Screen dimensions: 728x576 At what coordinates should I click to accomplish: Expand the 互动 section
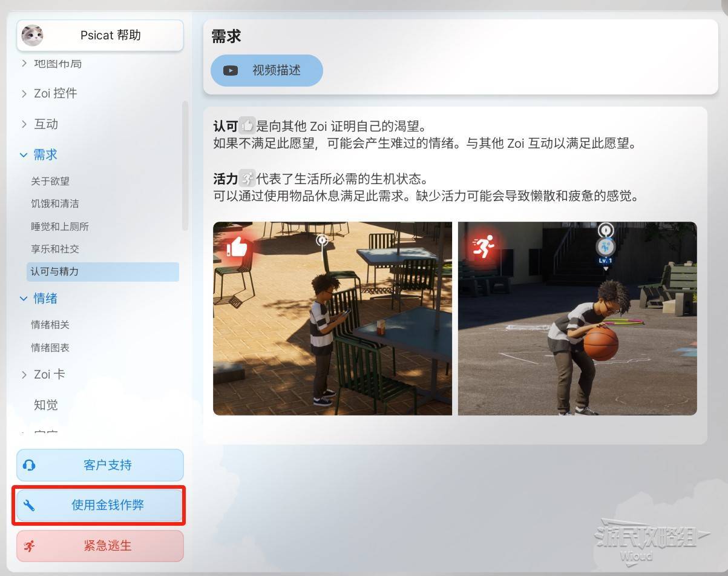[x=24, y=124]
